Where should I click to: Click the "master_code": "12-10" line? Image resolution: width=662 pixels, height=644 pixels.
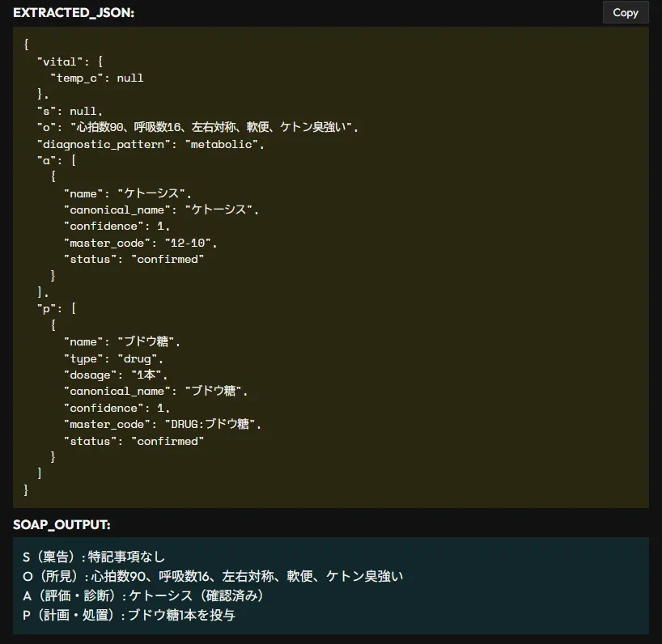tap(141, 243)
